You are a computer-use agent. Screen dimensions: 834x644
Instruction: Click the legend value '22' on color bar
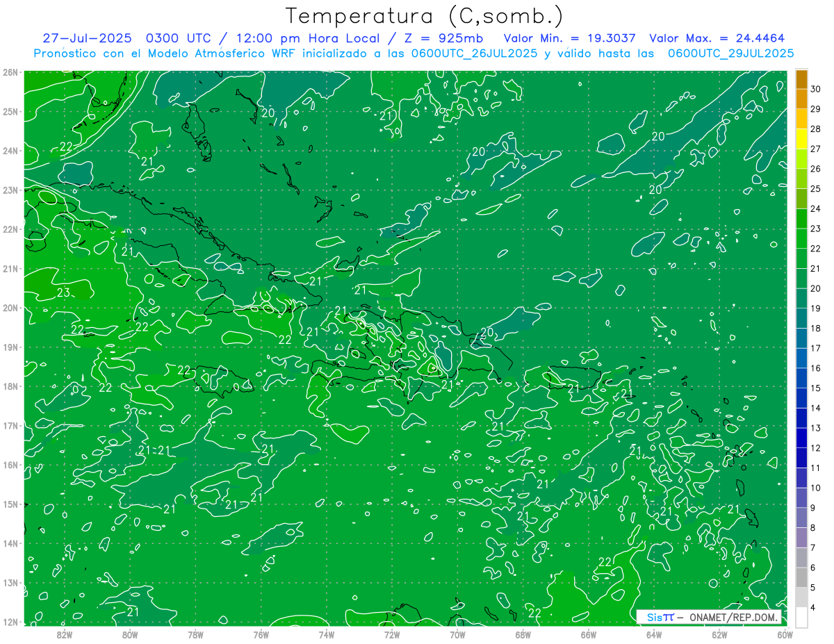tap(815, 248)
